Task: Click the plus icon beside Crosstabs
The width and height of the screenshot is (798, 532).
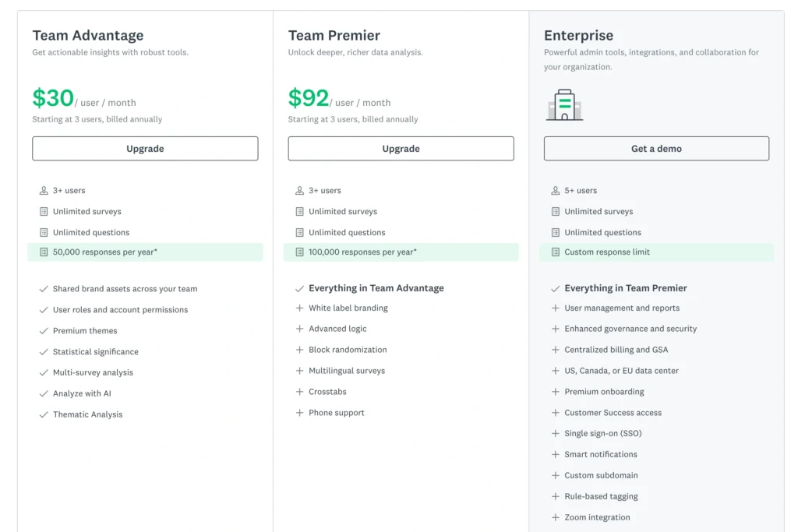Action: (300, 392)
